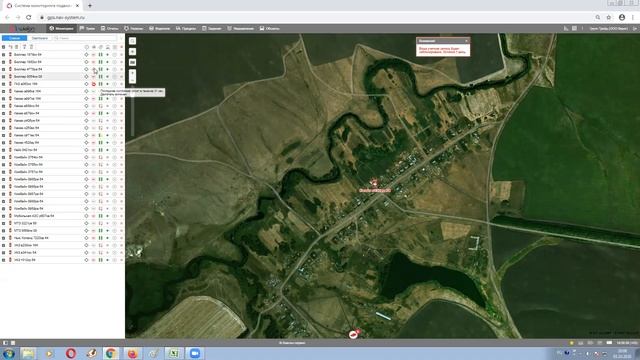The width and height of the screenshot is (640, 360).
Task: Select the Бюллер 8894 list row
Action: 62,76
